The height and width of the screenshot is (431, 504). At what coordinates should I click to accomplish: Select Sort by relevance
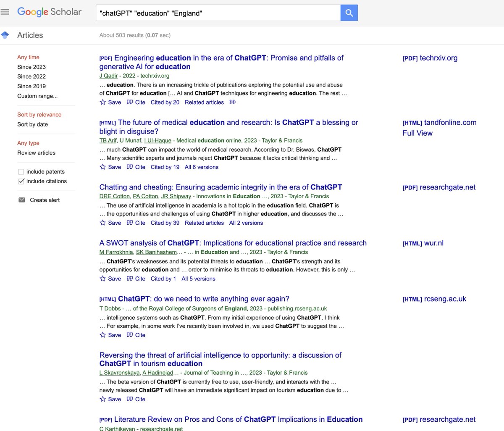click(x=39, y=115)
